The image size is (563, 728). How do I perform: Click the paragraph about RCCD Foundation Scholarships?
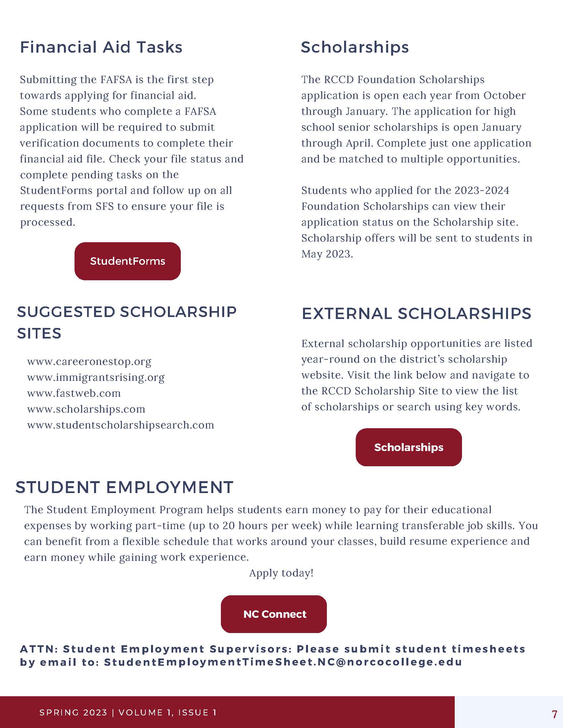pyautogui.click(x=416, y=119)
